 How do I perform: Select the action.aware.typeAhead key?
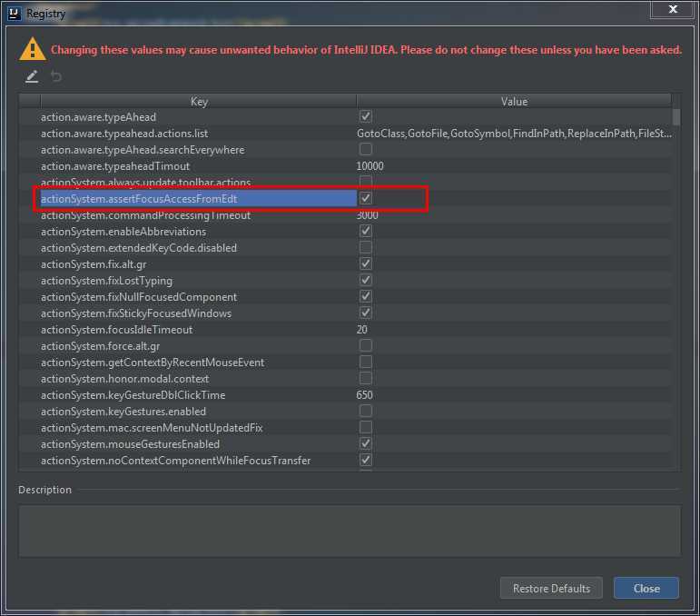[98, 117]
